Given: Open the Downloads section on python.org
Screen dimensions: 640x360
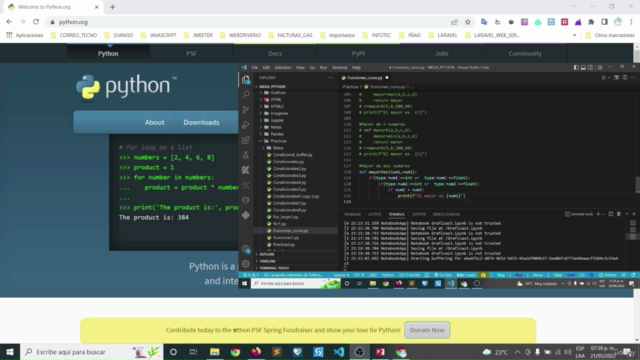Looking at the screenshot, I should coord(201,122).
